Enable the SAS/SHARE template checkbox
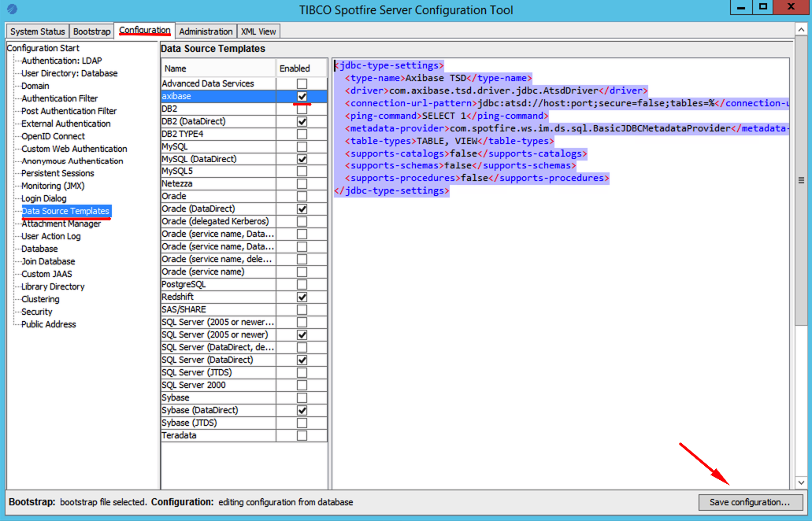 tap(302, 309)
